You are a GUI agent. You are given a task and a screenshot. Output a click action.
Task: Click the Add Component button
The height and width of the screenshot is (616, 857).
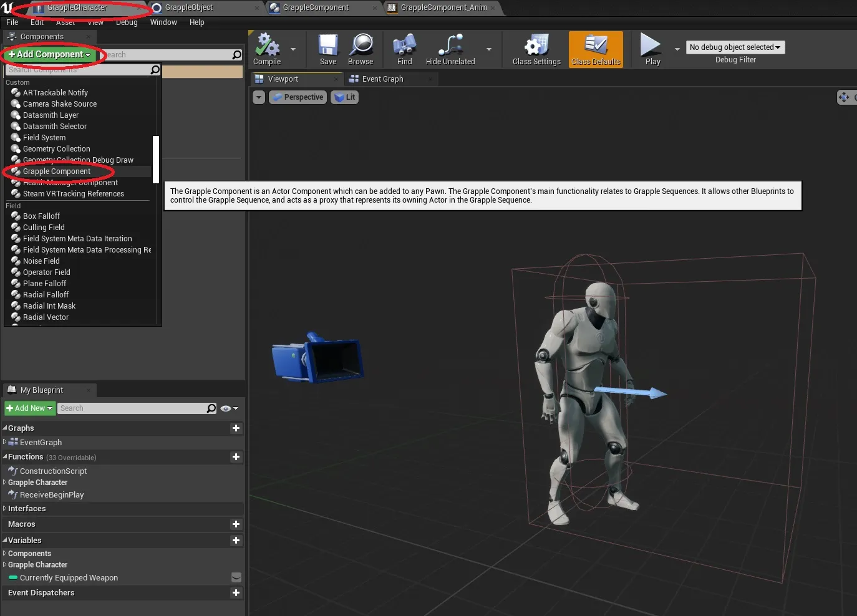(49, 54)
